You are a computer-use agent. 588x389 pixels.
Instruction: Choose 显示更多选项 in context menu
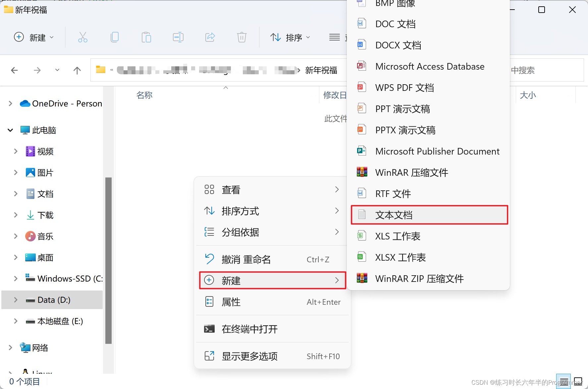click(272, 356)
